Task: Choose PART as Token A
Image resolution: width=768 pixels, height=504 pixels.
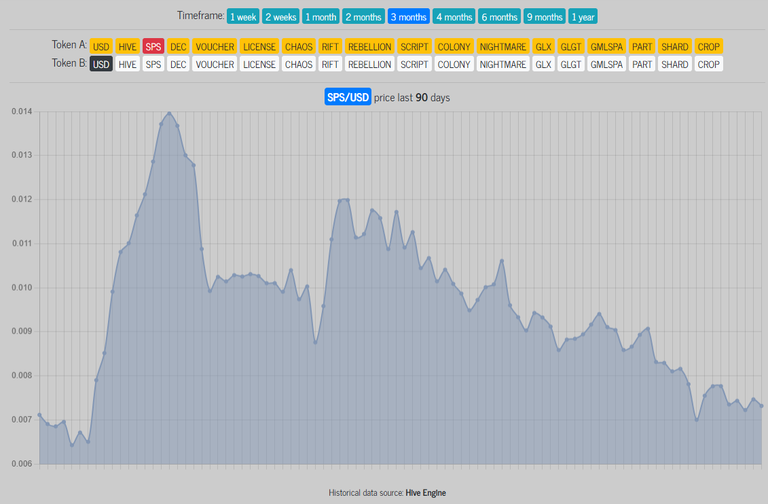Action: coord(642,47)
